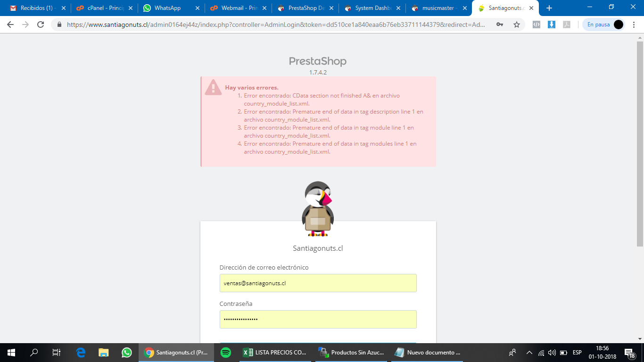The width and height of the screenshot is (644, 362).
Task: Click the CData section error line
Action: pyautogui.click(x=322, y=99)
